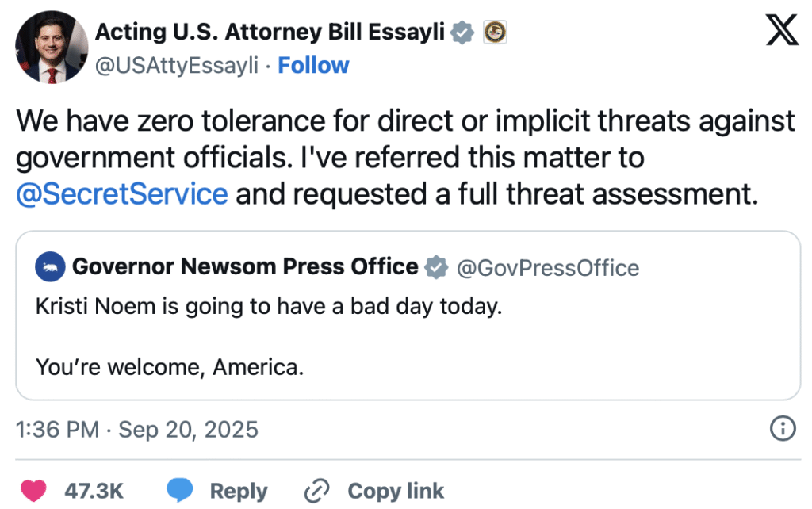Click the @GovPressOffice handle
This screenshot has width=812, height=509.
(548, 268)
